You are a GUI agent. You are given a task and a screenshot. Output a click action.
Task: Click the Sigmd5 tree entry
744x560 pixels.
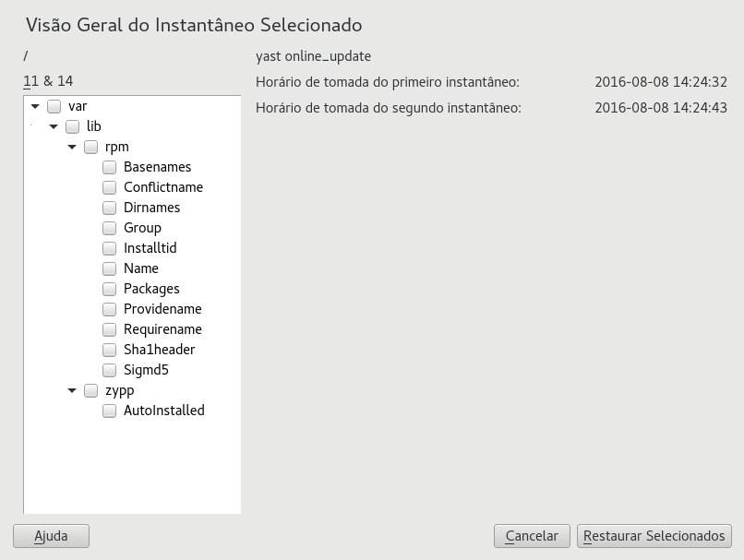tap(146, 370)
